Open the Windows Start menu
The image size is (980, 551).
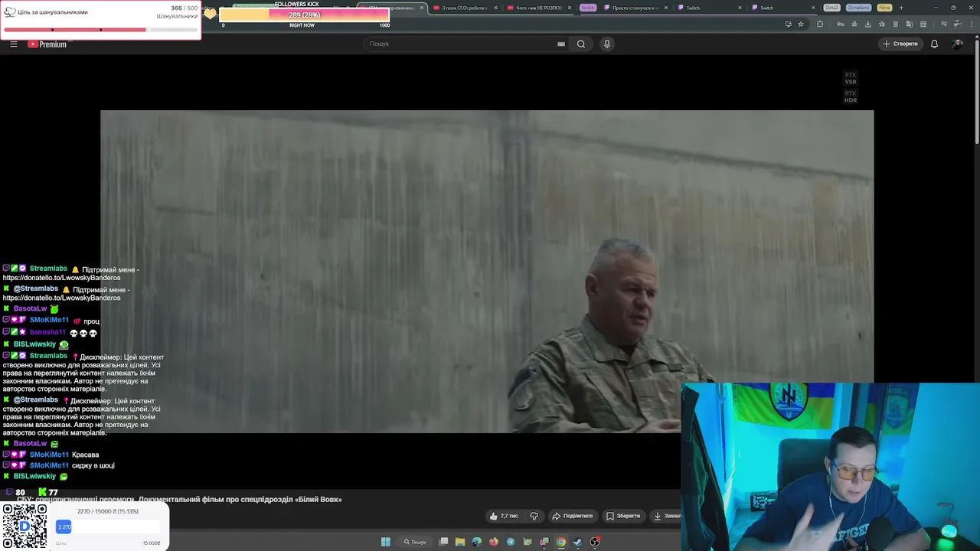[x=386, y=542]
